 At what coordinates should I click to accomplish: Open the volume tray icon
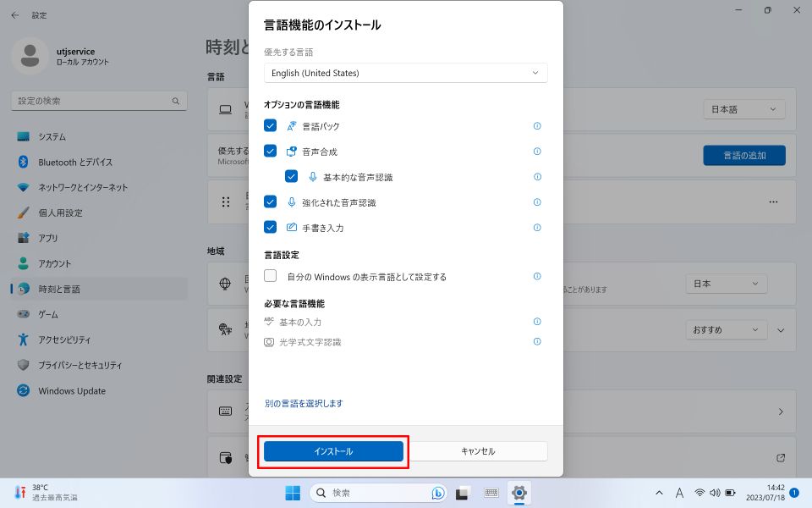716,493
